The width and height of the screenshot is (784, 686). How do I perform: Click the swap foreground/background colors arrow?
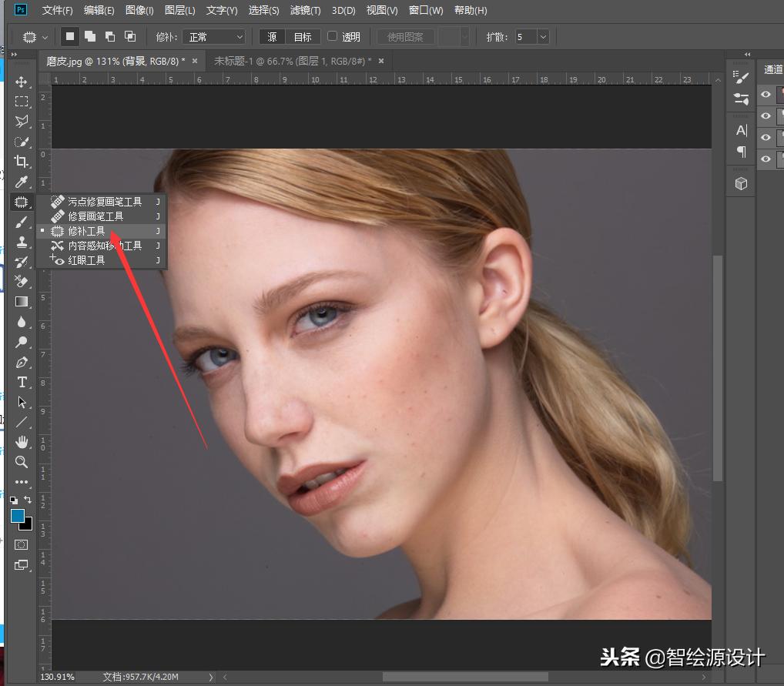(x=28, y=500)
